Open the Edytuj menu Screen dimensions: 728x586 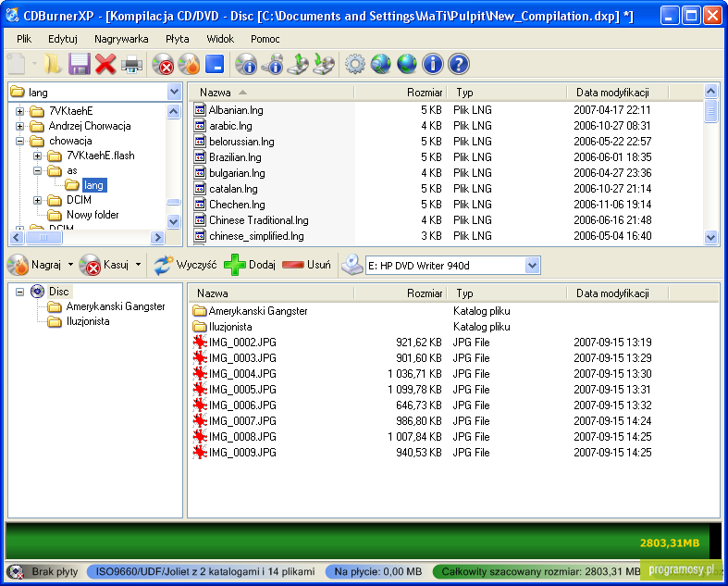coord(63,39)
